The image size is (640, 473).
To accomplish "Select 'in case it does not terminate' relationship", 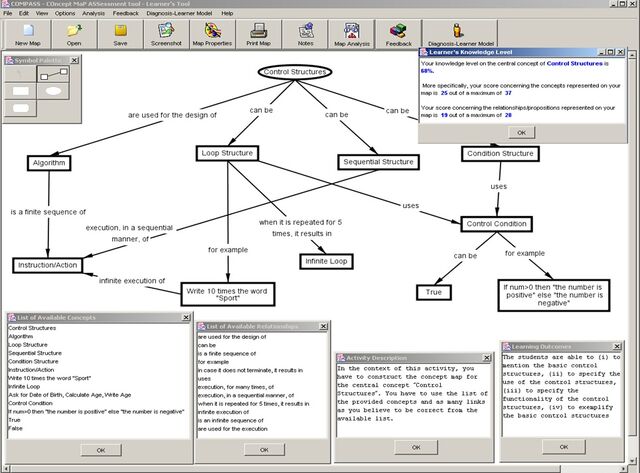I will tap(250, 370).
